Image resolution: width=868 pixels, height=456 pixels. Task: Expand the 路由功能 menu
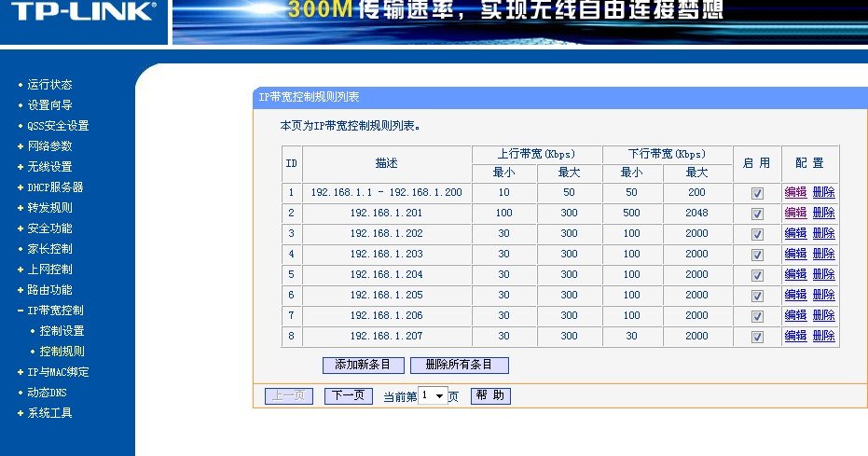pos(49,289)
